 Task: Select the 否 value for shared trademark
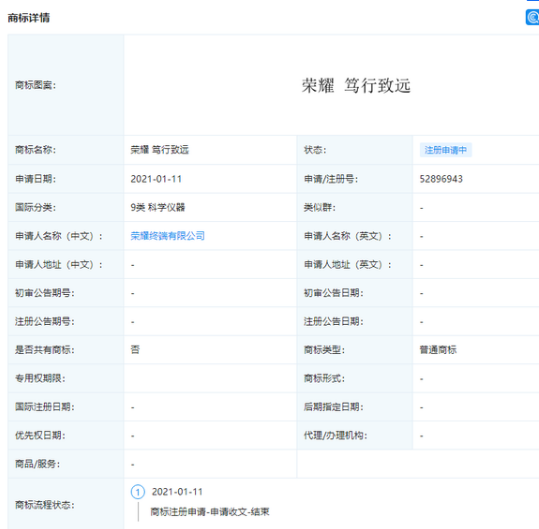click(x=135, y=350)
